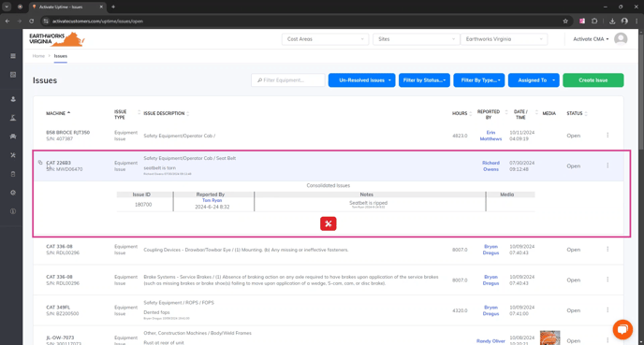Expand the Activate CMA account menu
This screenshot has height=345, width=644.
591,39
